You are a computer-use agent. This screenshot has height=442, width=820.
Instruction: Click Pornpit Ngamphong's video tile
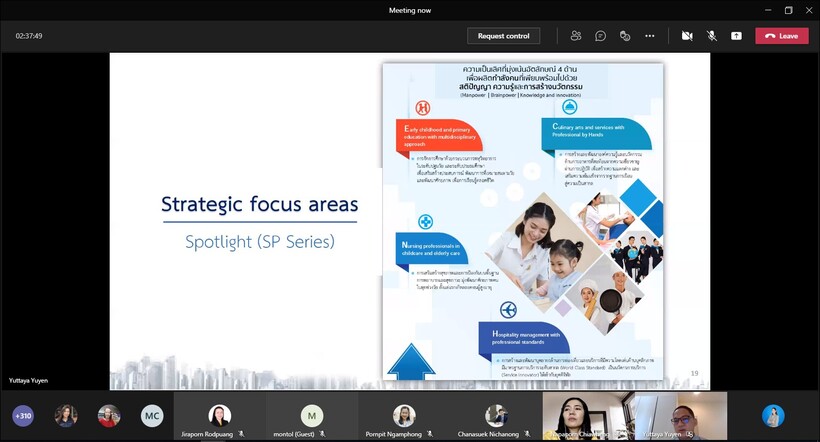404,416
